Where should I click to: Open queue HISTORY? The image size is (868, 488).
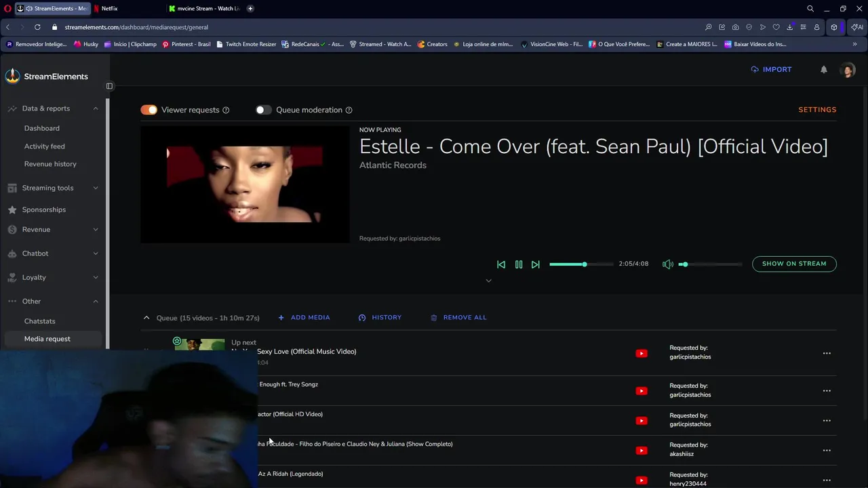click(x=380, y=317)
